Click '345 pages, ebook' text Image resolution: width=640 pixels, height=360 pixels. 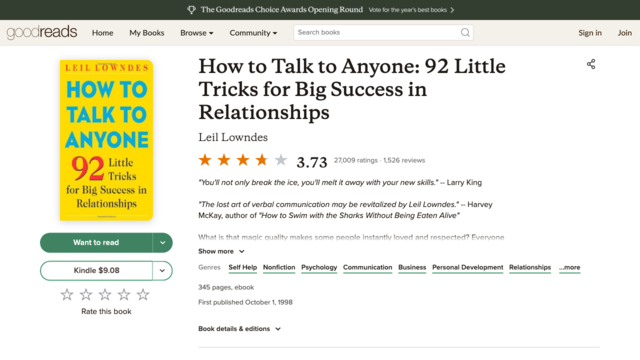[x=226, y=287]
